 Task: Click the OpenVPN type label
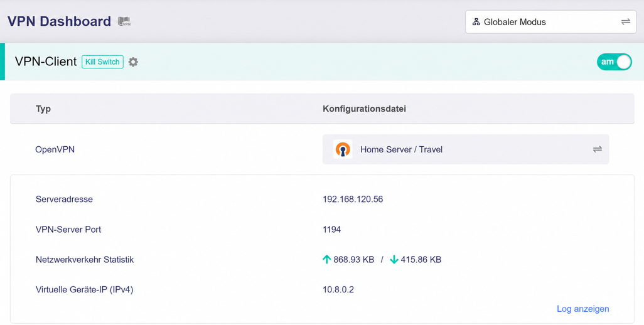55,149
